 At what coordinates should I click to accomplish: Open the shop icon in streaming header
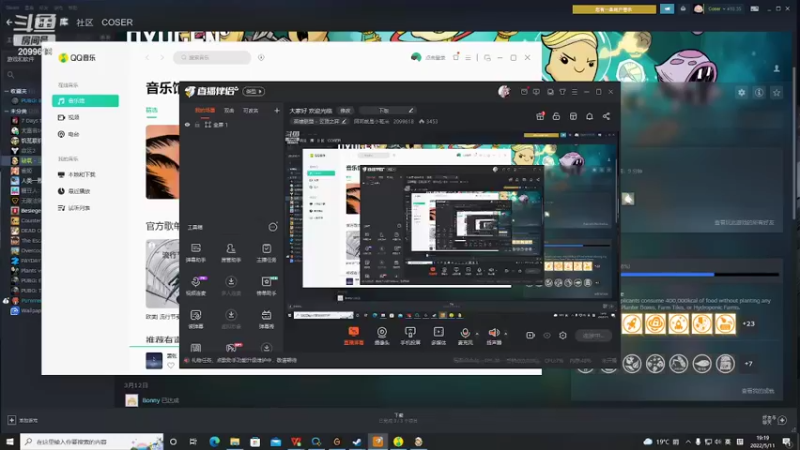click(573, 116)
